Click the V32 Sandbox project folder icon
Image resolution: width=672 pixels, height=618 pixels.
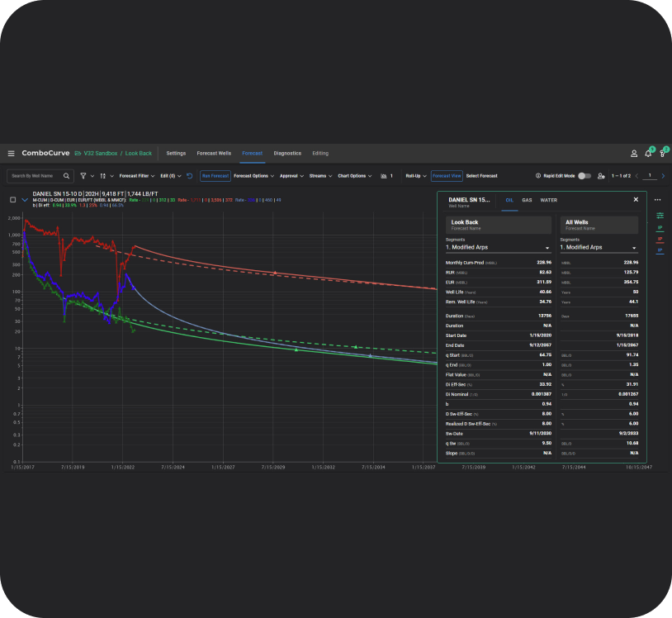[x=78, y=154]
